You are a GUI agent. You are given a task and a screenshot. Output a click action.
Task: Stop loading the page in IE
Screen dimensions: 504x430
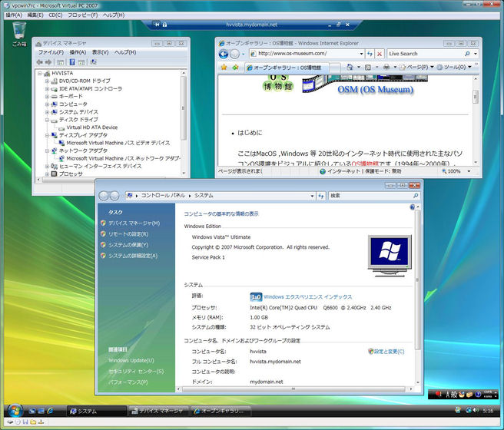(380, 54)
